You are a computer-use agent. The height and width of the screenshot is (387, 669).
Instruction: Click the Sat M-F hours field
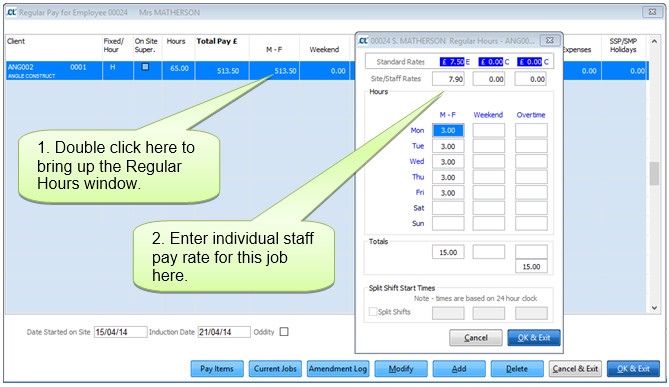pyautogui.click(x=448, y=208)
